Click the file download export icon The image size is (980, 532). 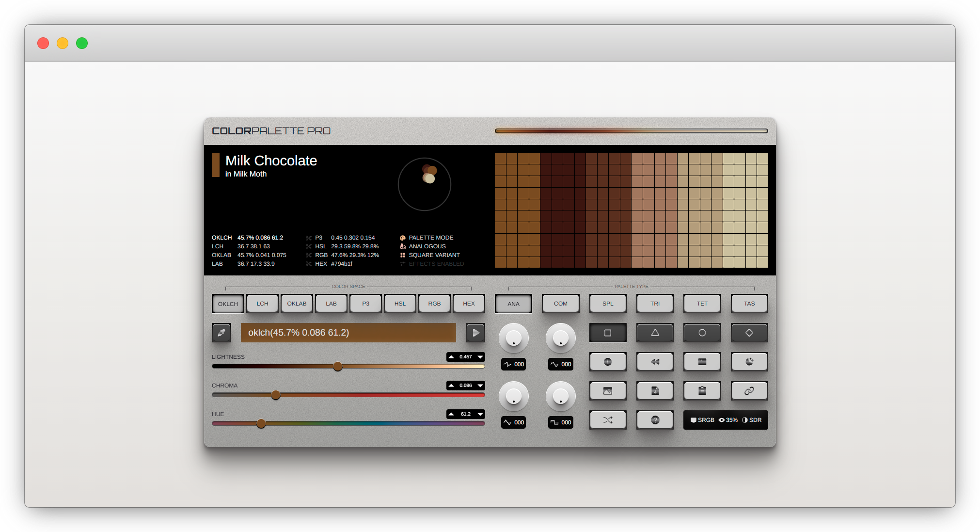(655, 391)
